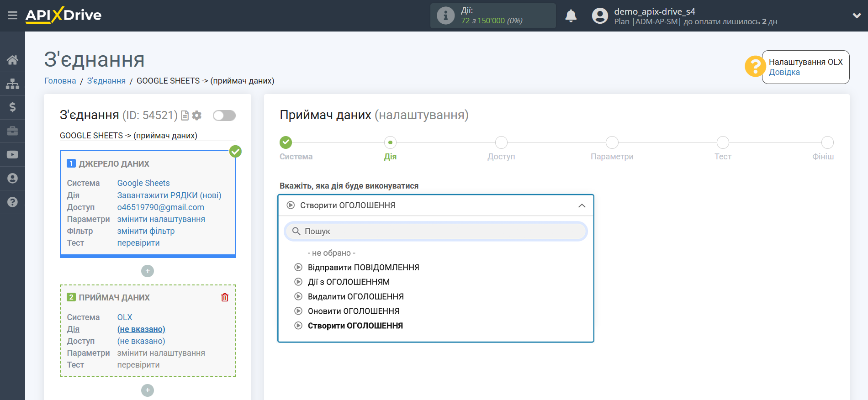Open connections sitemap sidebar icon
Viewport: 868px width, 400px height.
coord(12,84)
